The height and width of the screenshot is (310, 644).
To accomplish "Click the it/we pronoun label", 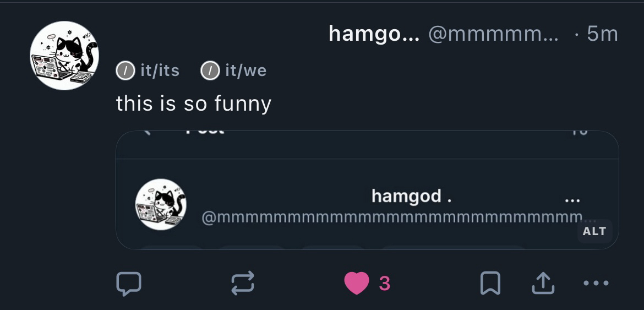I will (x=245, y=70).
